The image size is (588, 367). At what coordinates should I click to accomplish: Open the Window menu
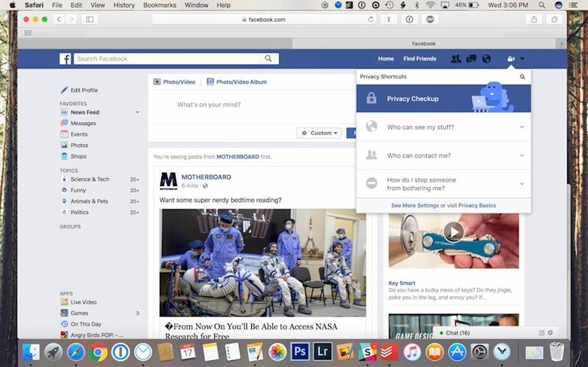click(x=197, y=5)
